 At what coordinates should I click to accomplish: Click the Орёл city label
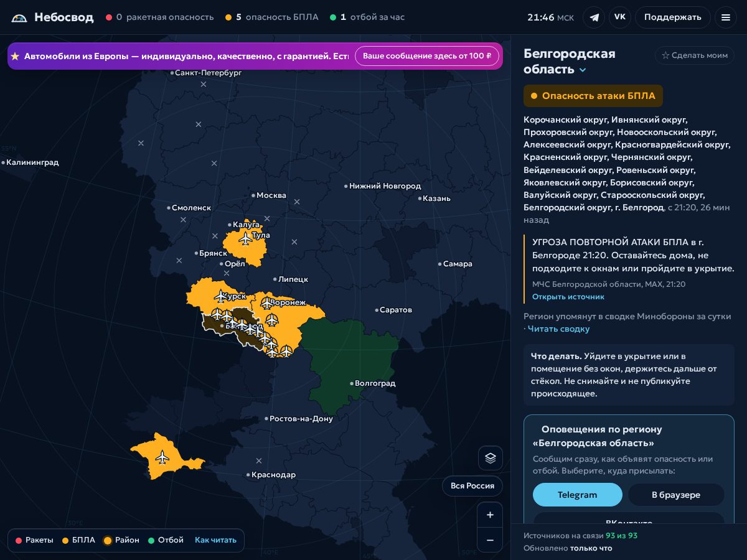tap(235, 264)
